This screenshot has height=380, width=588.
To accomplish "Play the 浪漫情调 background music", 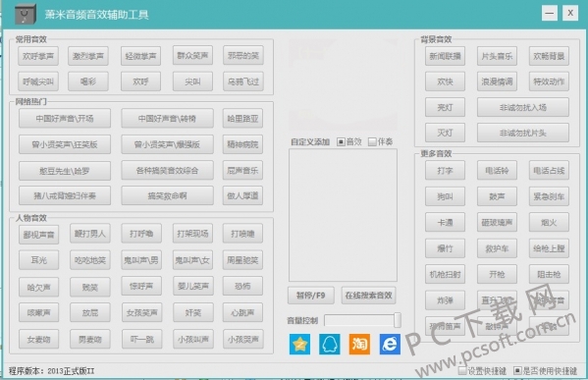I will click(x=497, y=81).
